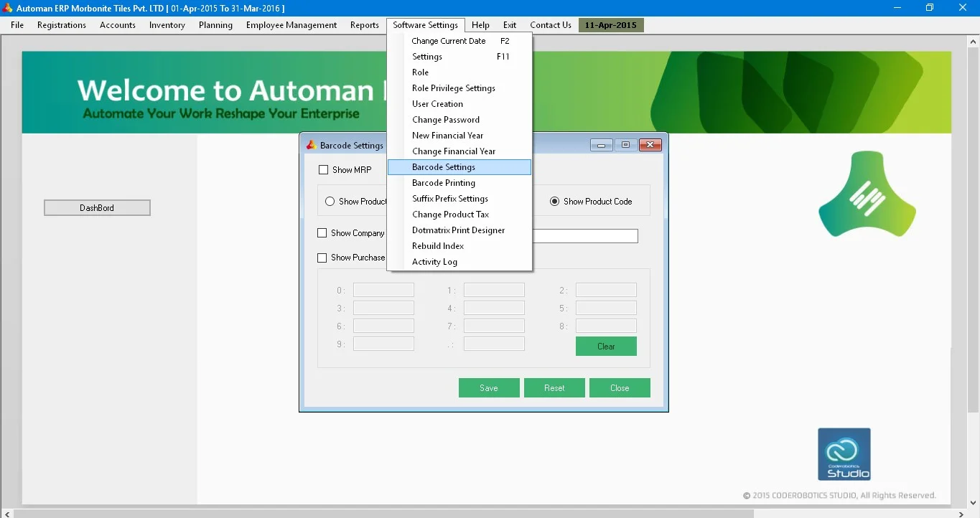Tick the Show Company checkbox
Image resolution: width=980 pixels, height=518 pixels.
coord(322,233)
